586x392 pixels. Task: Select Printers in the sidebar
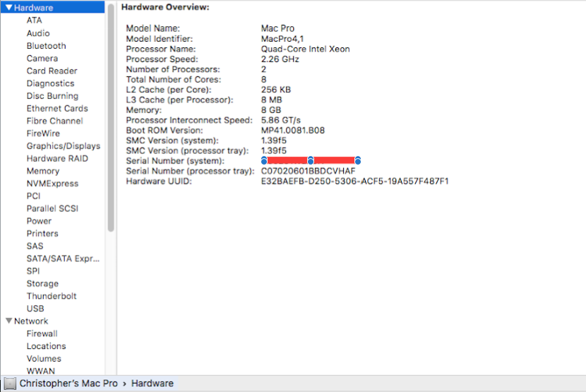[42, 234]
